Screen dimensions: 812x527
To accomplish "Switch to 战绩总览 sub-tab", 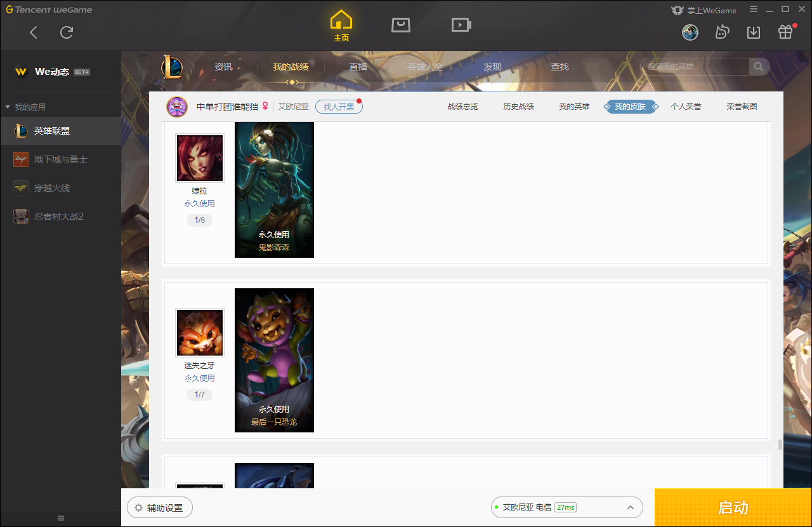I will pyautogui.click(x=462, y=107).
